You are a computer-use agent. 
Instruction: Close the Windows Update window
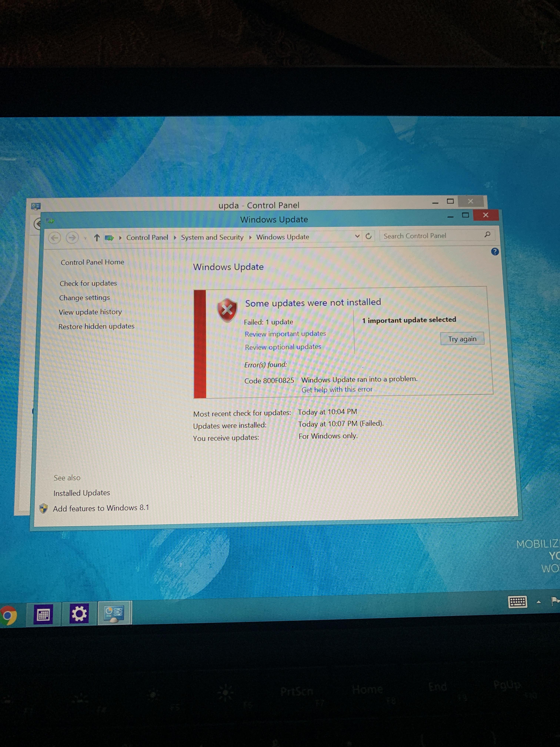[x=485, y=215]
